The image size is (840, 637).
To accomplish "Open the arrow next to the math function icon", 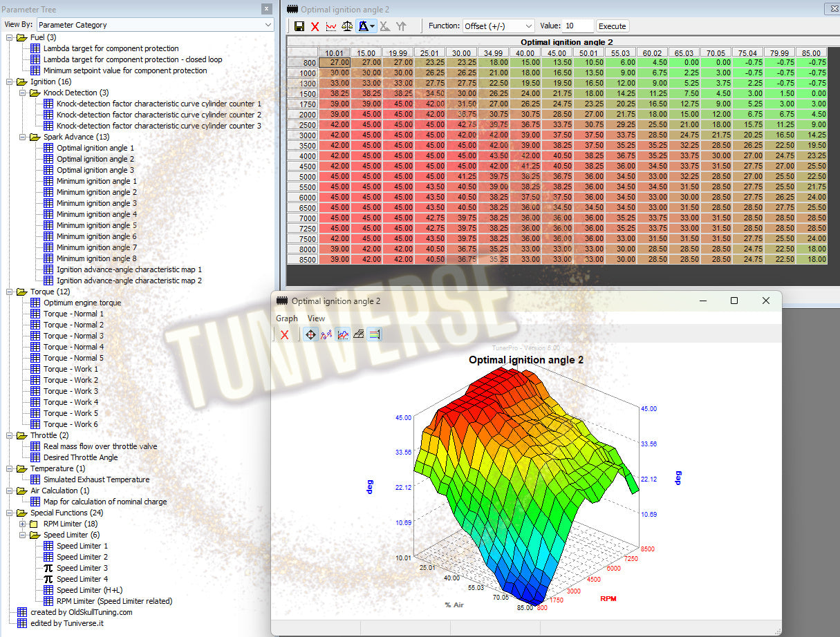I will pos(373,26).
